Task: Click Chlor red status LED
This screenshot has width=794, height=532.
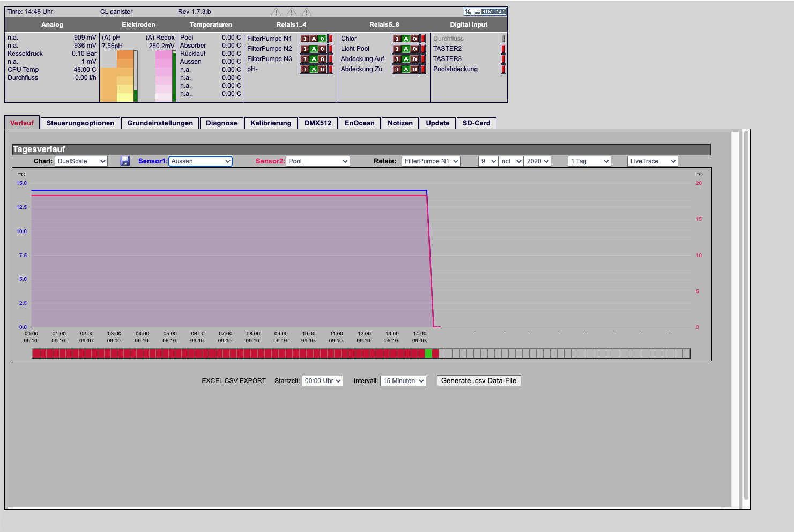Action: pos(423,39)
